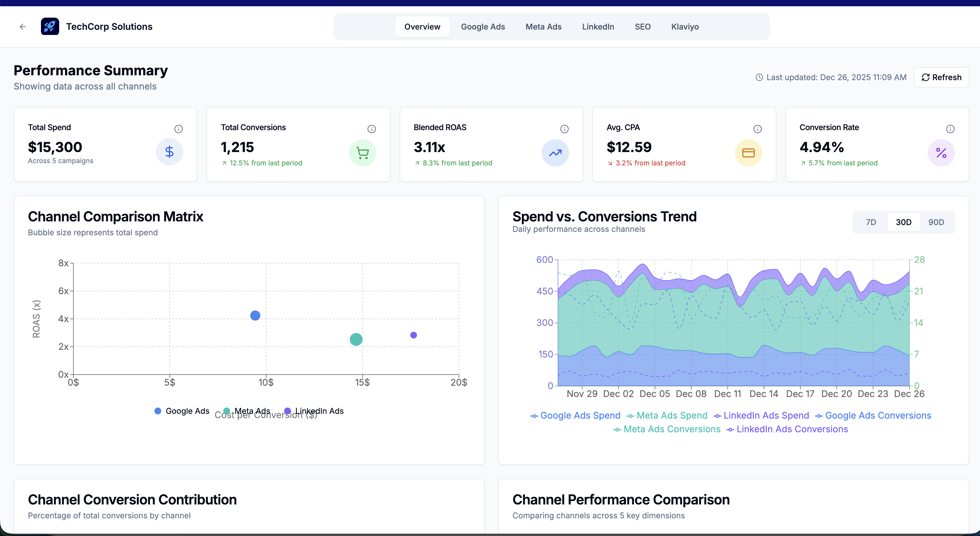This screenshot has height=536, width=980.
Task: Click the clock icon next to Last updated
Action: tap(759, 77)
